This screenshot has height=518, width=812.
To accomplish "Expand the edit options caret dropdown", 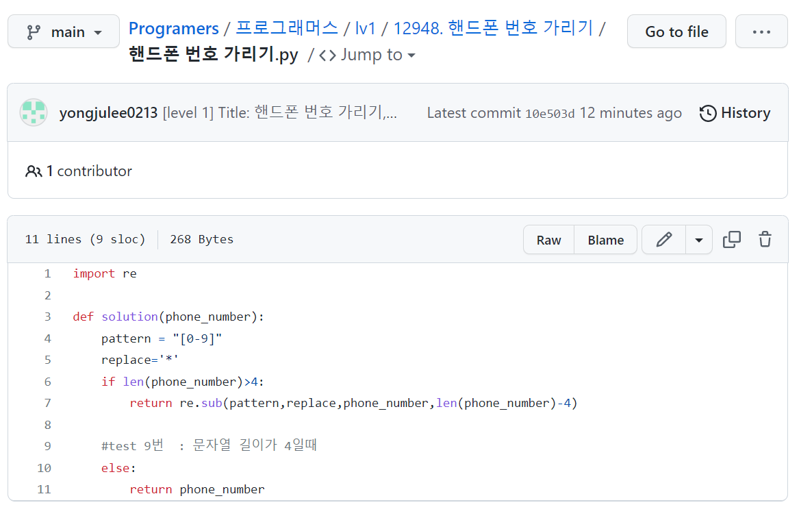I will click(698, 240).
